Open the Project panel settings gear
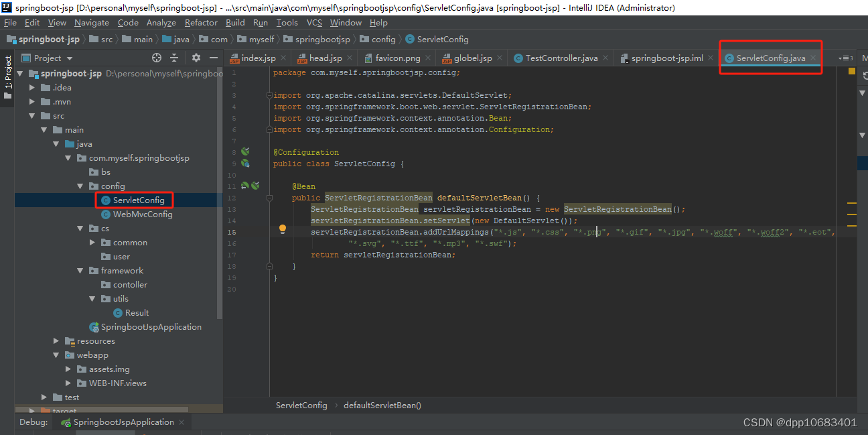This screenshot has width=868, height=435. coord(196,58)
